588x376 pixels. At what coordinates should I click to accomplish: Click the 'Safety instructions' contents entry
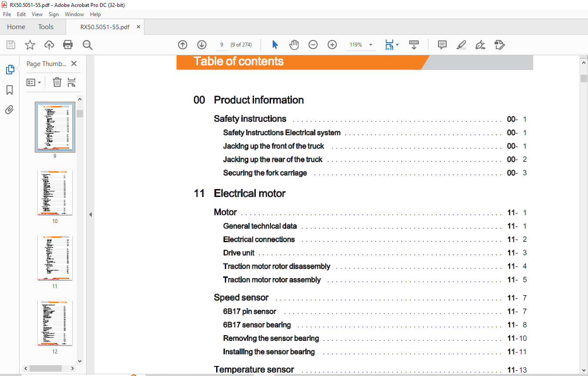click(250, 119)
